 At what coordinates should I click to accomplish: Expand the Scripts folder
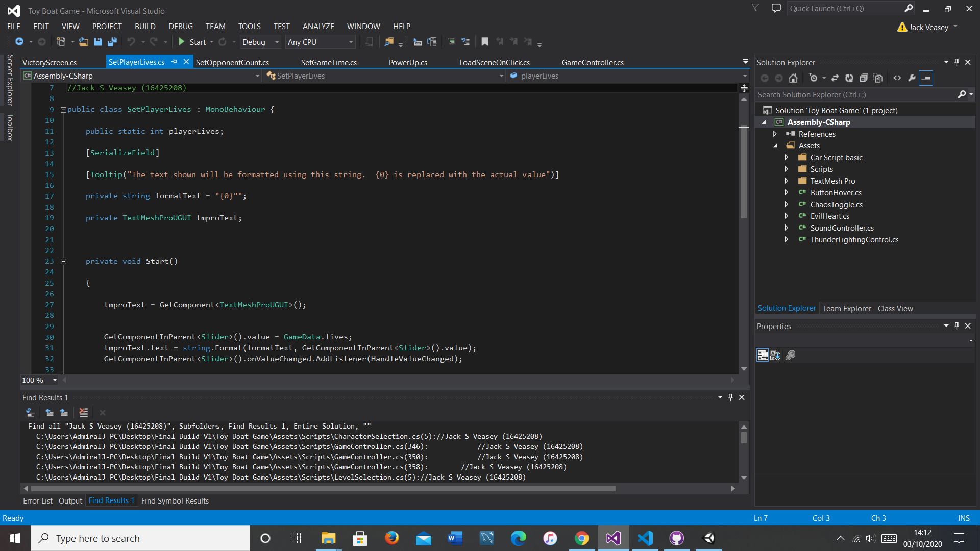pos(787,169)
